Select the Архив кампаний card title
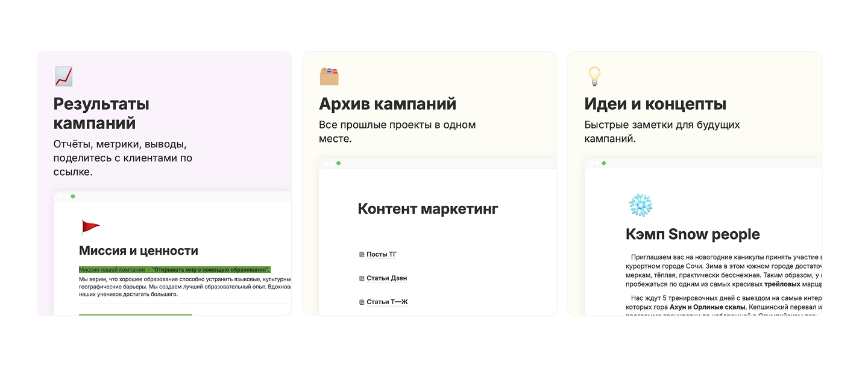The image size is (868, 370). [x=388, y=104]
